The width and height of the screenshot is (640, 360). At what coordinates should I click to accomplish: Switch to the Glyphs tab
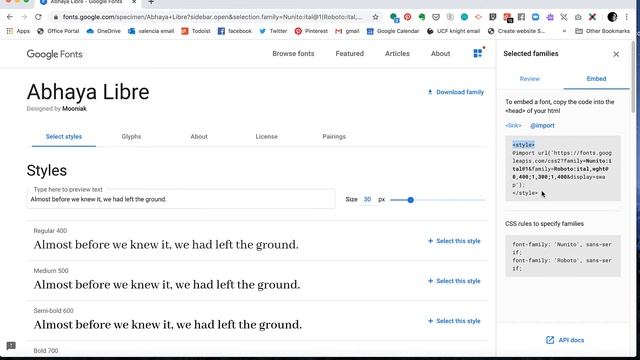pos(131,137)
